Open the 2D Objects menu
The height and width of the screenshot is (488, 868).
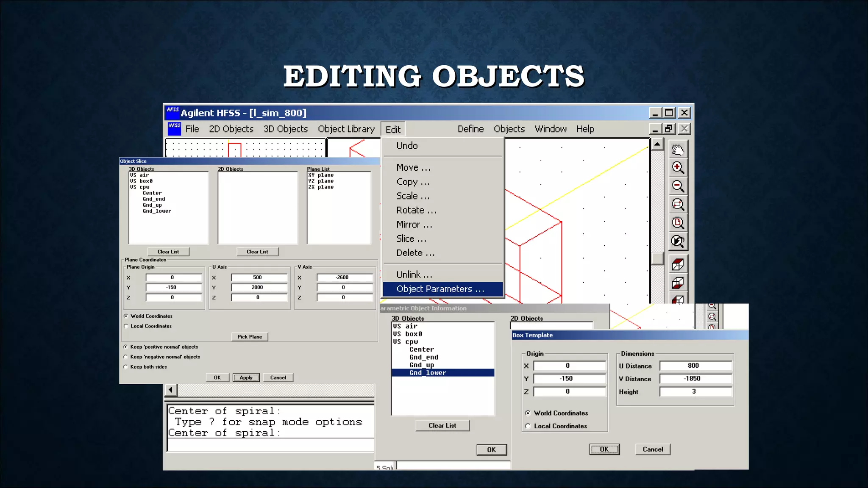point(231,129)
